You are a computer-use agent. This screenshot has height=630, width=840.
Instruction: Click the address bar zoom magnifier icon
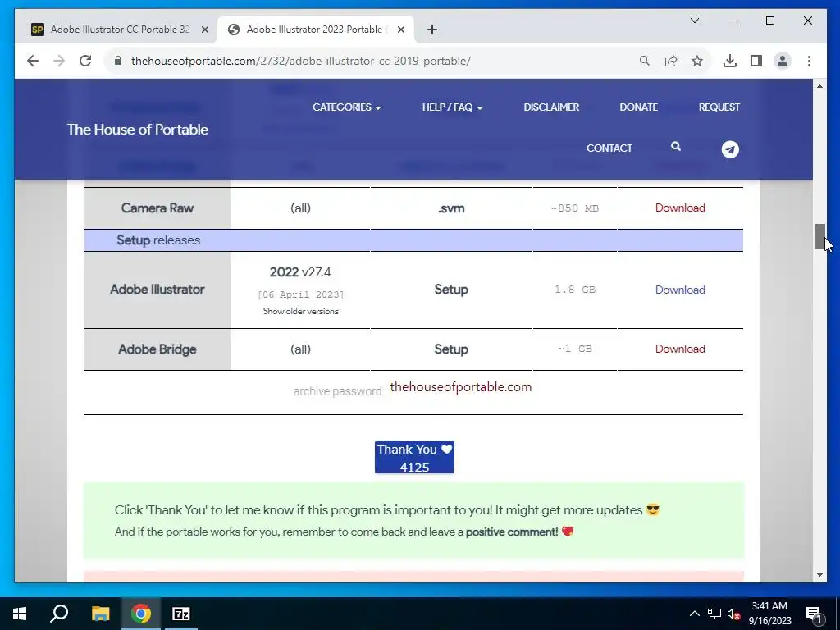pos(645,61)
